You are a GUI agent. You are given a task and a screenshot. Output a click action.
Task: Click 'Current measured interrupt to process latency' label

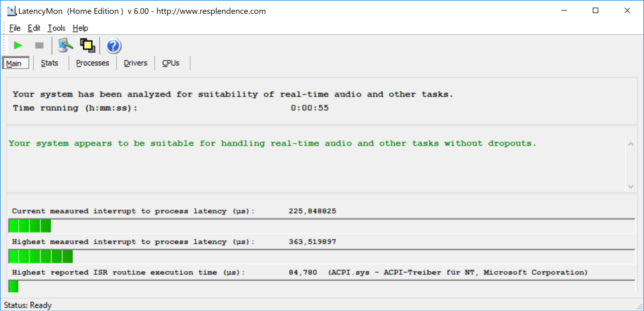point(133,211)
